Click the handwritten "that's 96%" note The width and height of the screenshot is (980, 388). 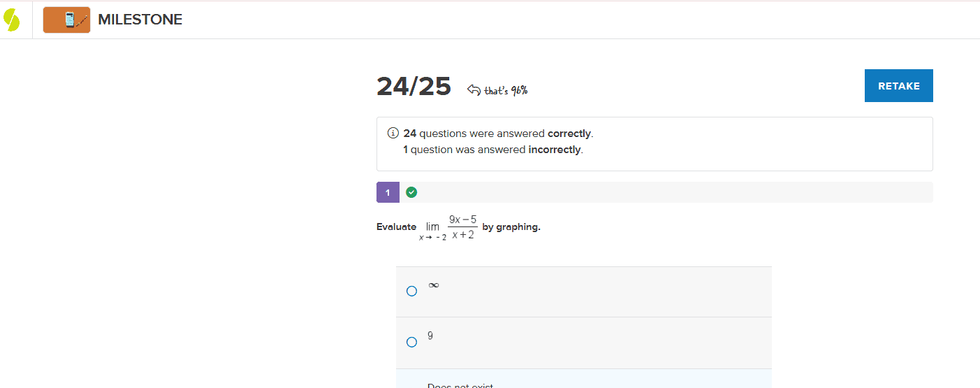(506, 90)
